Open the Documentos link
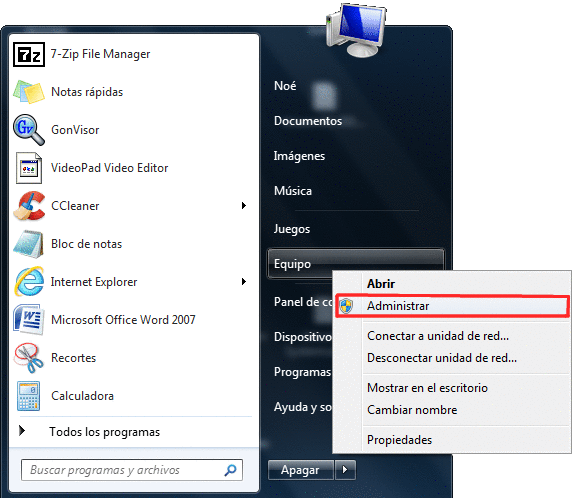Screen dimensions: 572x498 (308, 121)
